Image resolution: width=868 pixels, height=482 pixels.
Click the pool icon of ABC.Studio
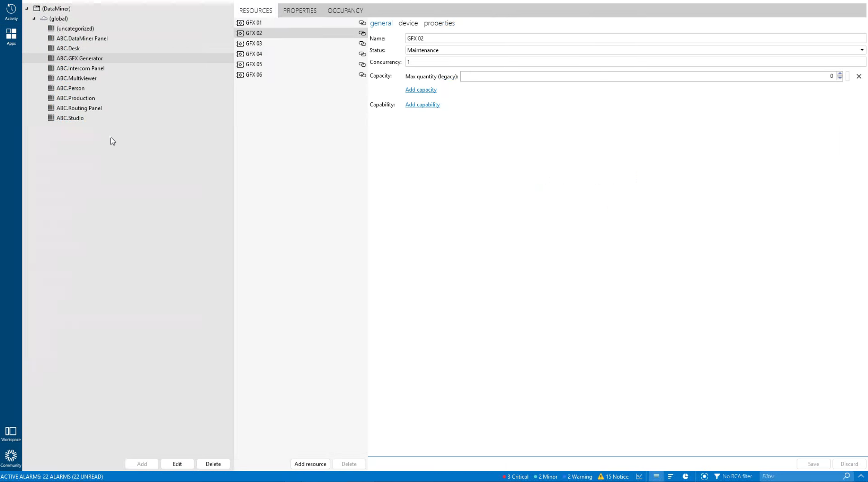click(51, 118)
